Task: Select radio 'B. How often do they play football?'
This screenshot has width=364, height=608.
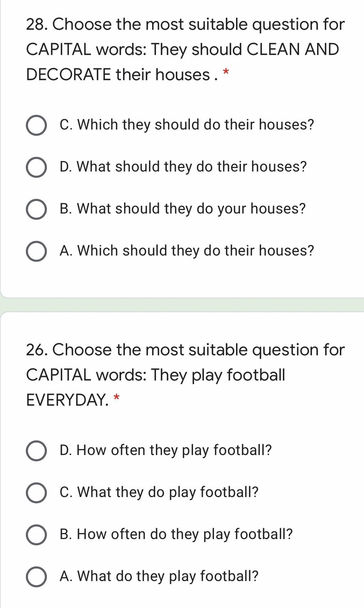Action: [36, 535]
